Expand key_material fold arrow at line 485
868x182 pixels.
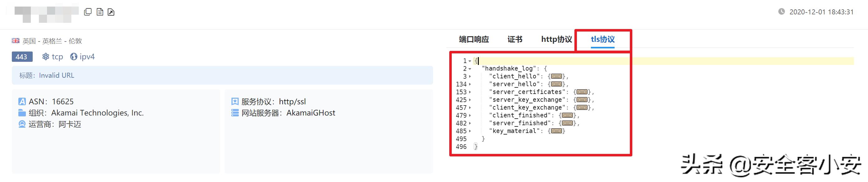tap(470, 131)
